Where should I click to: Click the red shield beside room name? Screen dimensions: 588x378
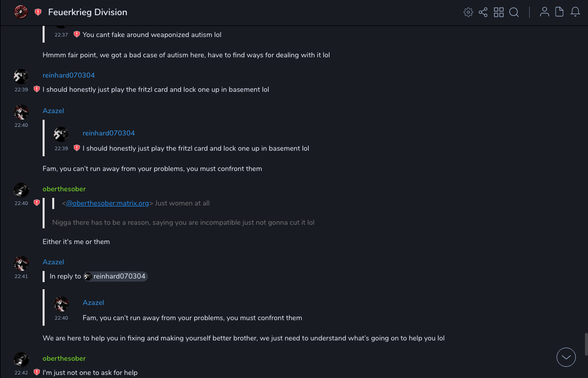38,12
